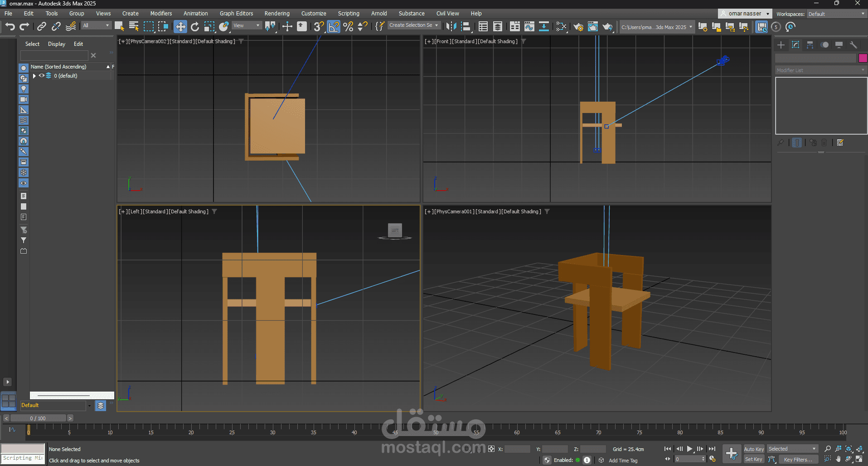Open the Rendering menu
This screenshot has width=868, height=466.
point(277,13)
